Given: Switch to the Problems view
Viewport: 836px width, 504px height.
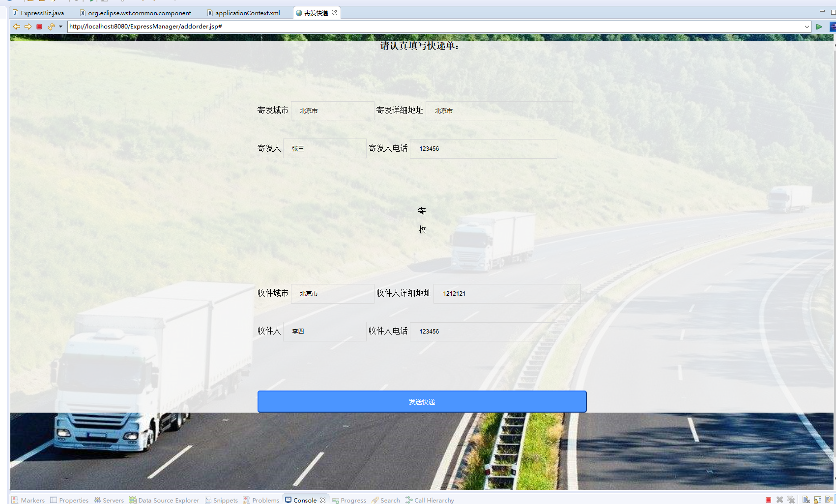Looking at the screenshot, I should pyautogui.click(x=265, y=500).
